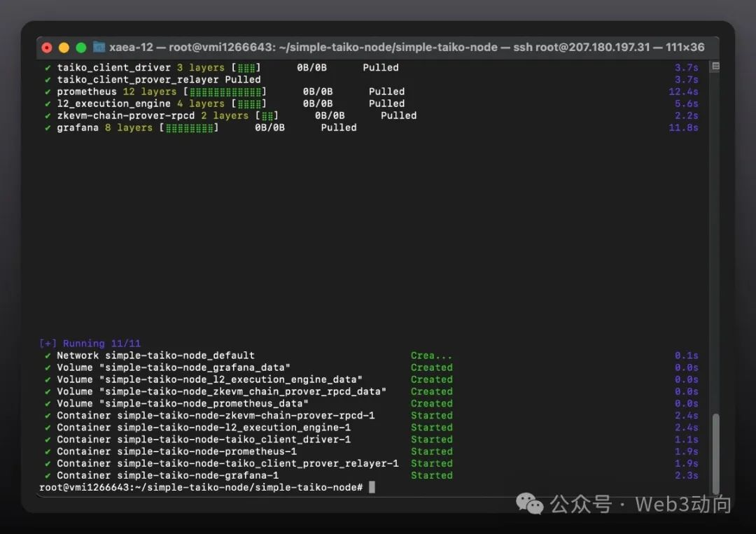
Task: Click the "Web3动向" watermark text
Action: [683, 503]
